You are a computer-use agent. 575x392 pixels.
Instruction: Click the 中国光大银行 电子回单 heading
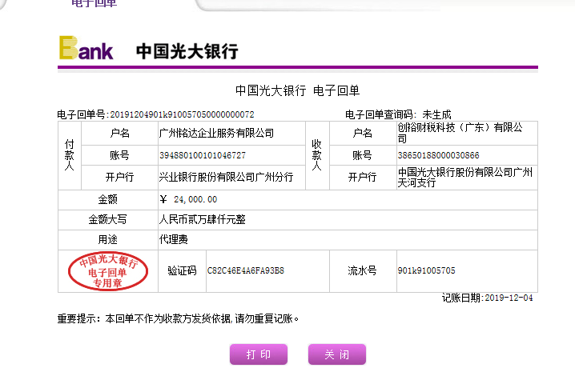point(297,90)
